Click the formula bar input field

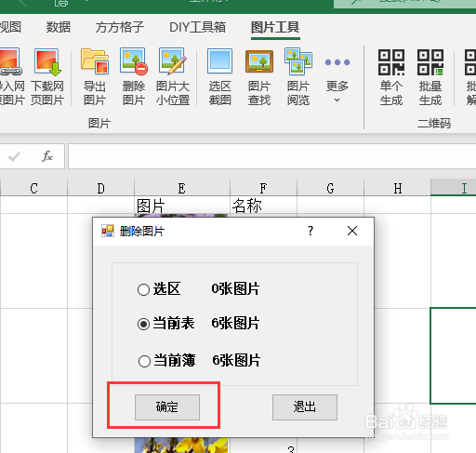(x=272, y=156)
